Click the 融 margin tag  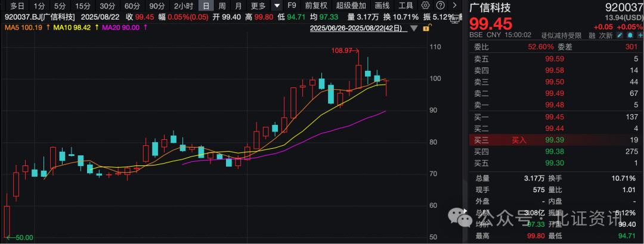592,36
